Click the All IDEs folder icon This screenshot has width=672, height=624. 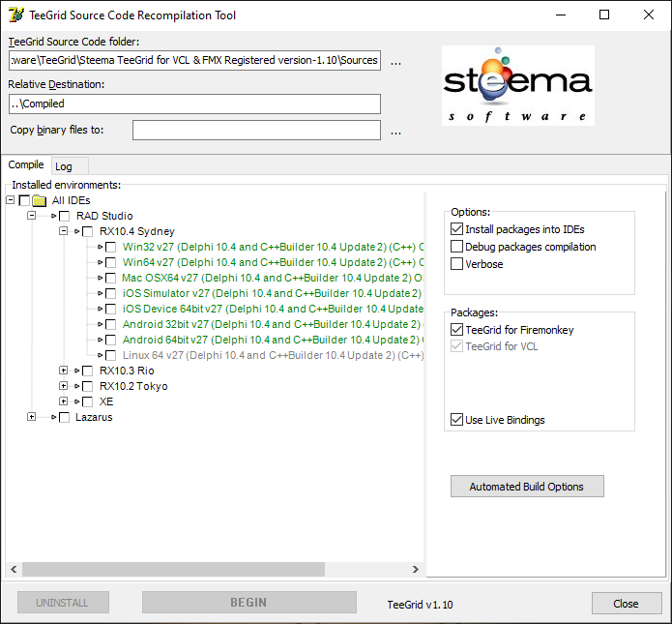click(40, 200)
